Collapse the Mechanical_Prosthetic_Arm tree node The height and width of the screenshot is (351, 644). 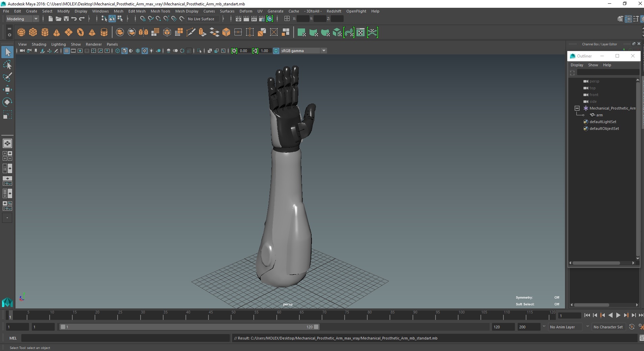[577, 108]
